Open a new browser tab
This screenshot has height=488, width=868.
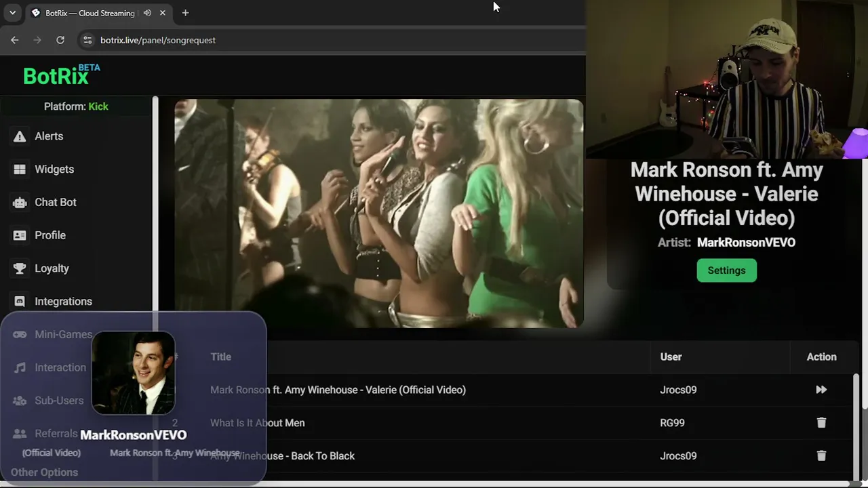tap(185, 13)
